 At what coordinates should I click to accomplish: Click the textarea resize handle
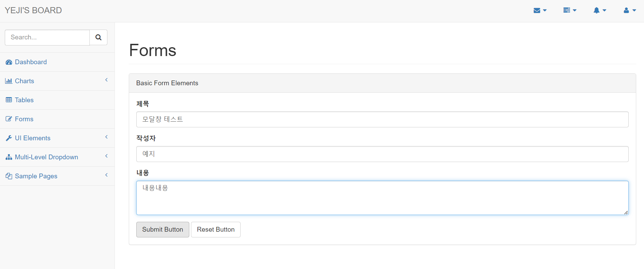pyautogui.click(x=626, y=212)
